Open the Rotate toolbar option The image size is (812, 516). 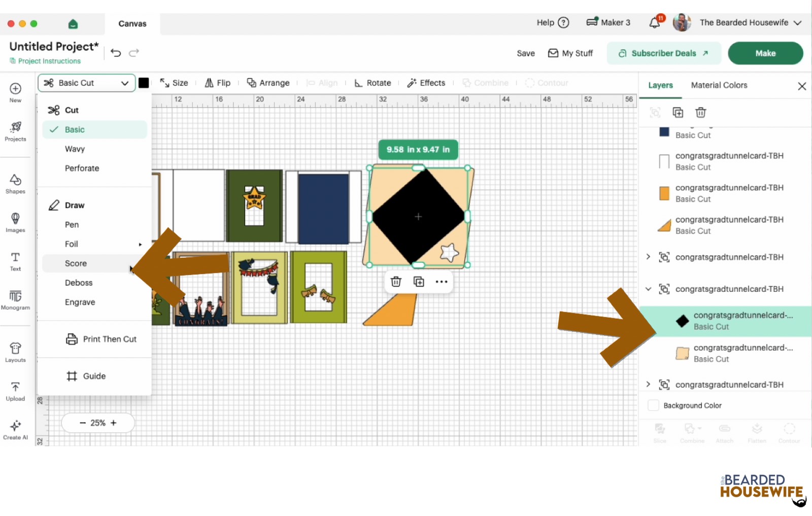point(373,83)
